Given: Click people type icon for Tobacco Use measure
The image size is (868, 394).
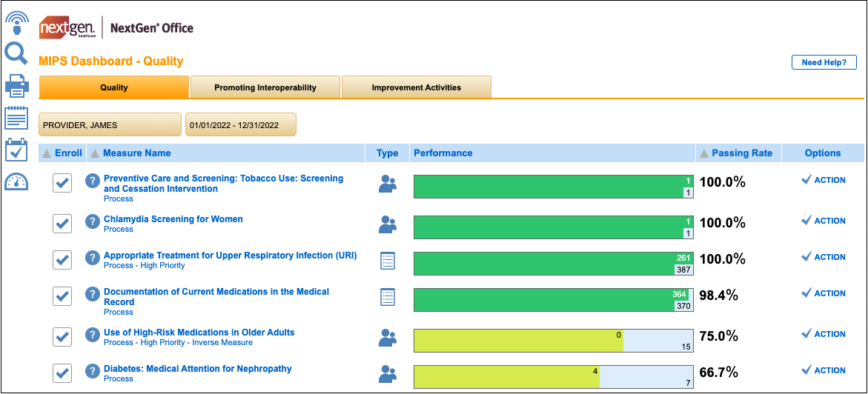Looking at the screenshot, I should click(388, 184).
